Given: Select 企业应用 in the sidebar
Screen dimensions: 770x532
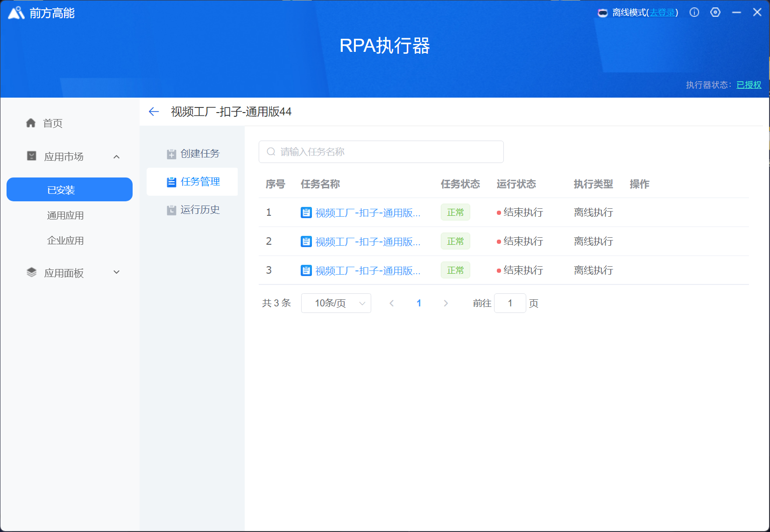Looking at the screenshot, I should click(x=65, y=241).
